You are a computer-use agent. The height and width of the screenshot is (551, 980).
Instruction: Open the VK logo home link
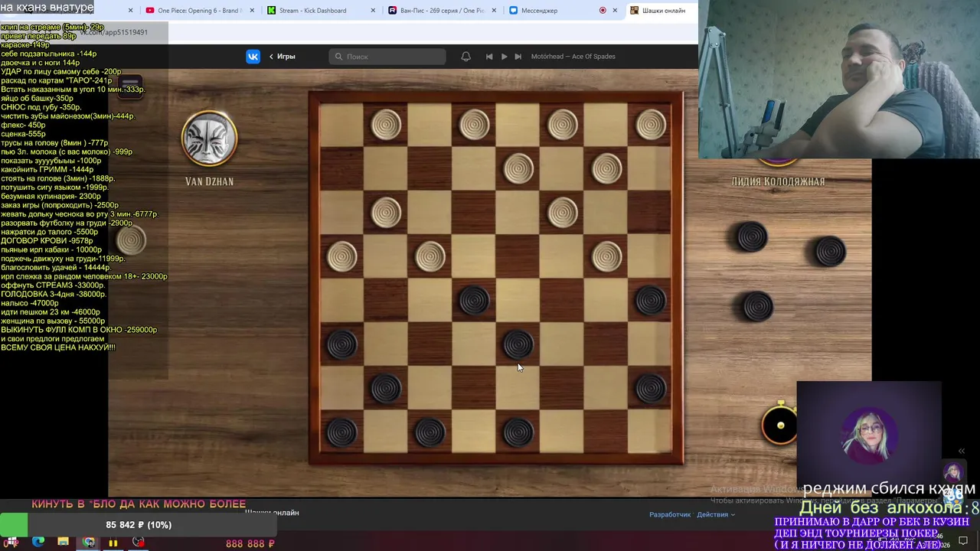pos(253,56)
